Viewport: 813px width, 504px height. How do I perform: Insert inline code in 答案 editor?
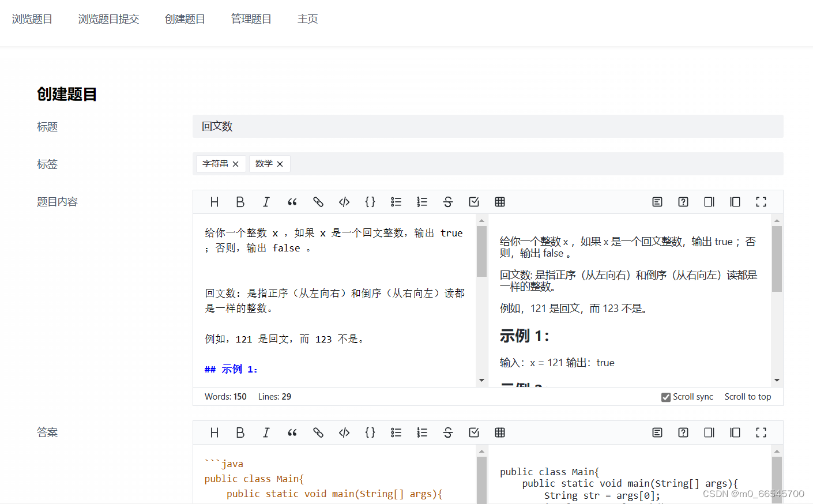(x=344, y=432)
